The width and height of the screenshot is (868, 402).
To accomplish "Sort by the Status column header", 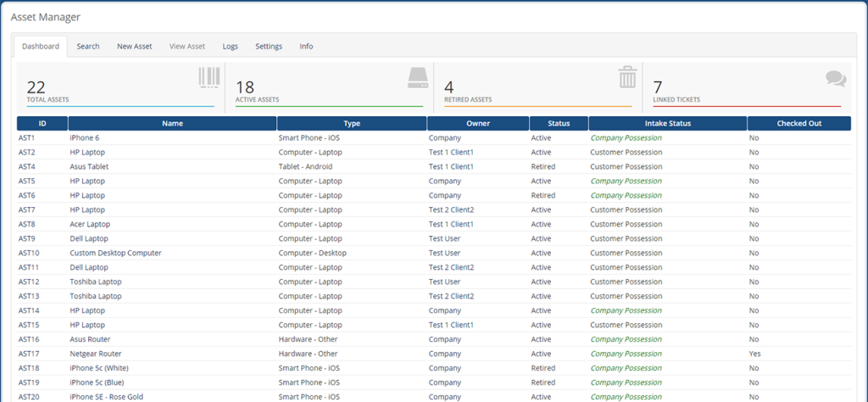I will (x=559, y=124).
